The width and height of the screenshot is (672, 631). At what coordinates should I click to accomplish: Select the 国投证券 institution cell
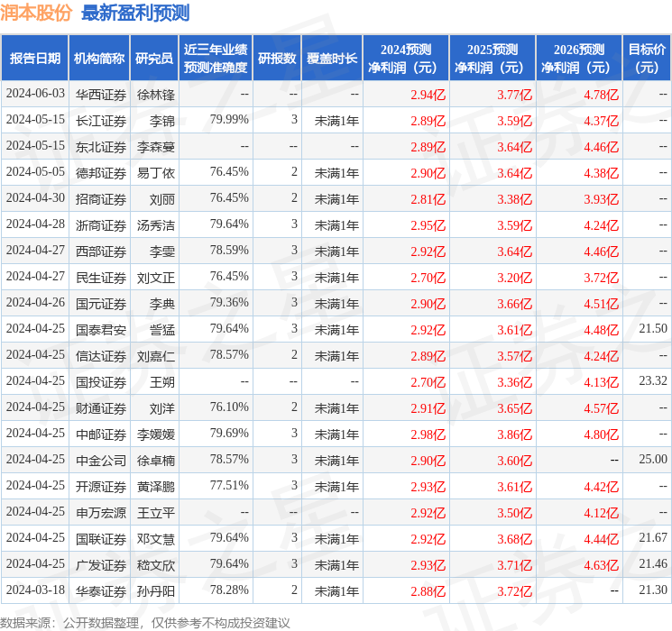(x=101, y=382)
